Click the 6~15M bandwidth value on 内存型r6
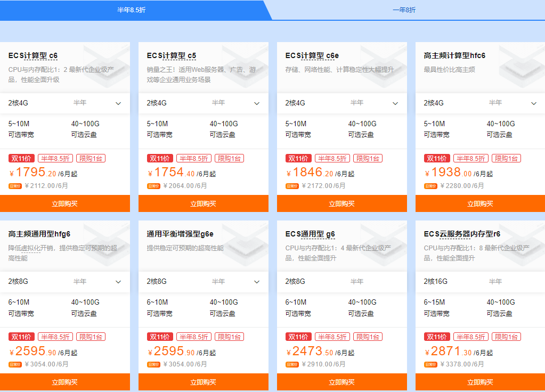 coord(434,303)
